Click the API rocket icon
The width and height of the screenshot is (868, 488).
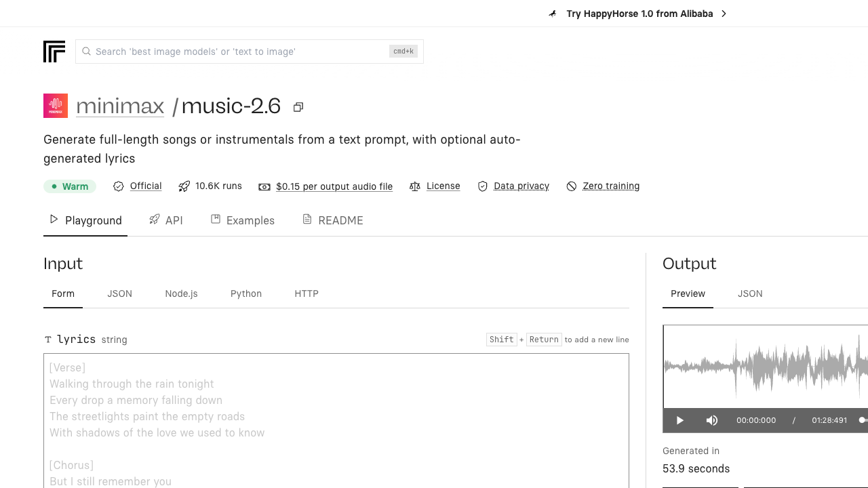point(155,219)
